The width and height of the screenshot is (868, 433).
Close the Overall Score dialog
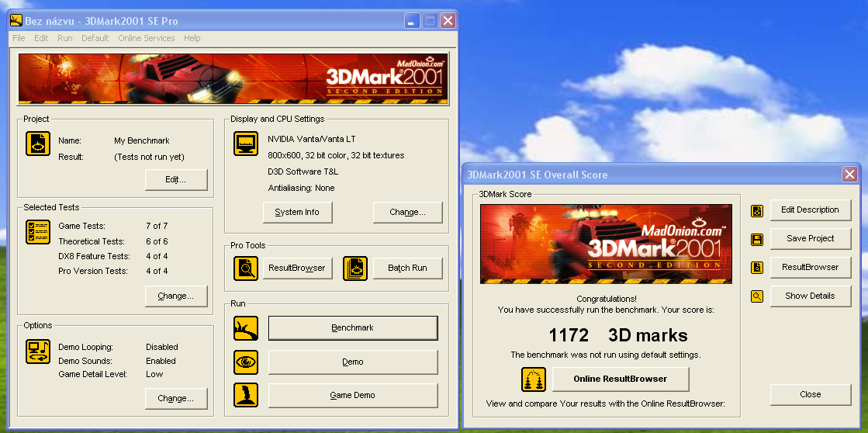(x=810, y=394)
